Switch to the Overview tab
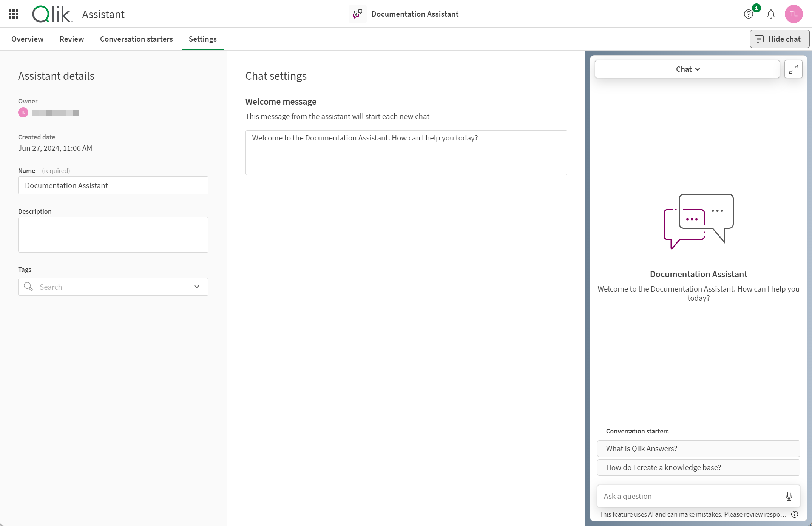 coord(27,39)
